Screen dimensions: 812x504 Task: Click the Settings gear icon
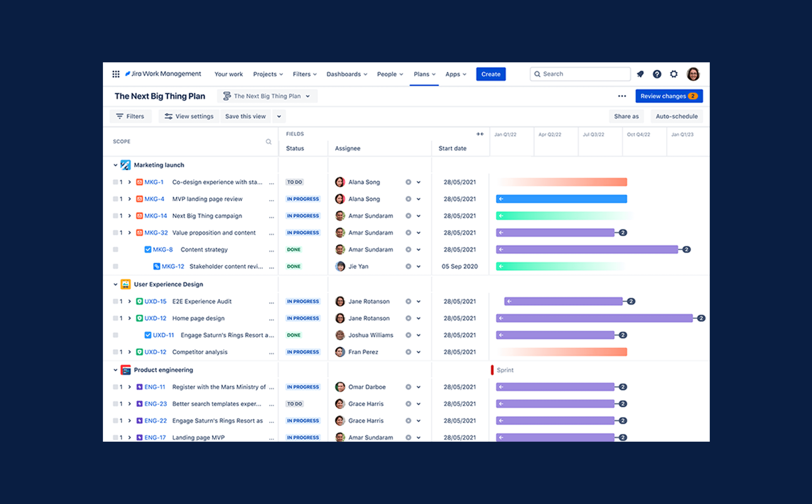(675, 74)
